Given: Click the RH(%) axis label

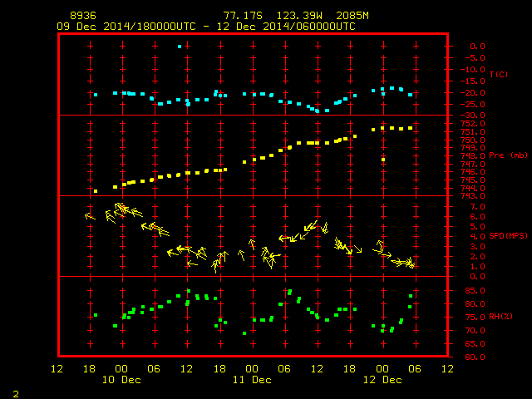Looking at the screenshot, I should pos(500,317).
